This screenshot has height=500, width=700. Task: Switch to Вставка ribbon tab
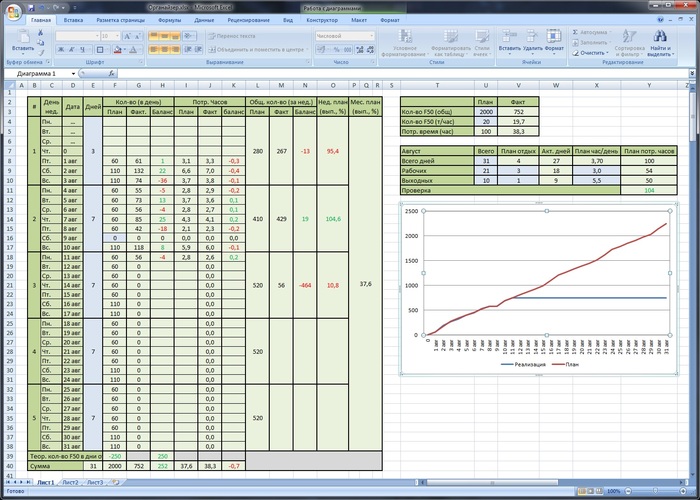pos(73,20)
